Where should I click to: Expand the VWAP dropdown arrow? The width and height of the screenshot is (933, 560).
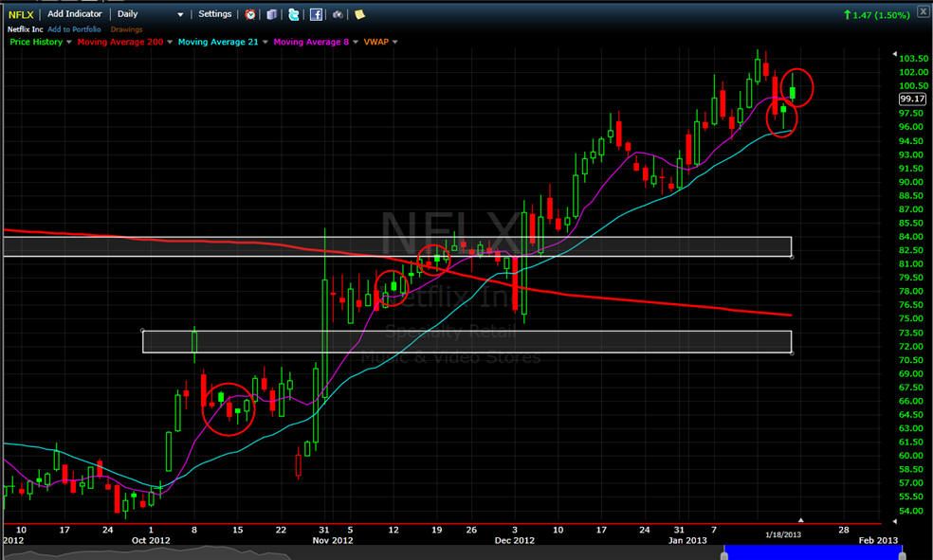coord(394,43)
